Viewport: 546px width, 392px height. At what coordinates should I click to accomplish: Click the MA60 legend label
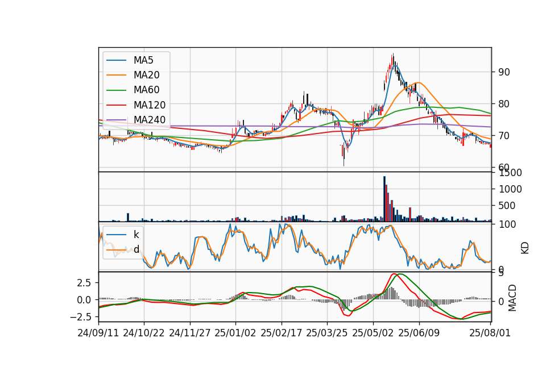click(x=147, y=90)
